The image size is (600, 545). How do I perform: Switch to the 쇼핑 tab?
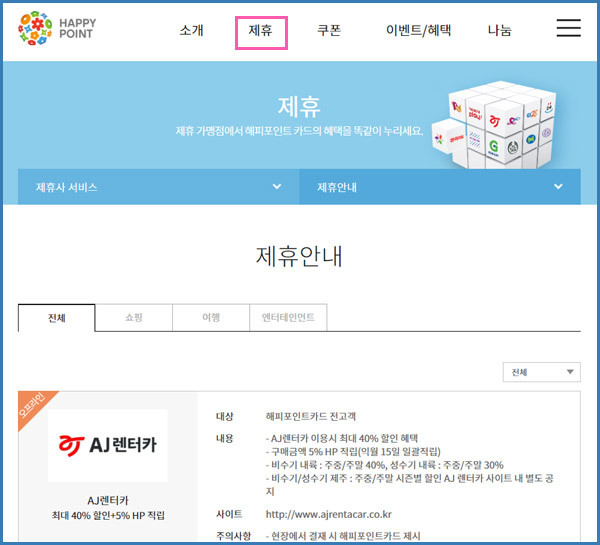pos(134,318)
